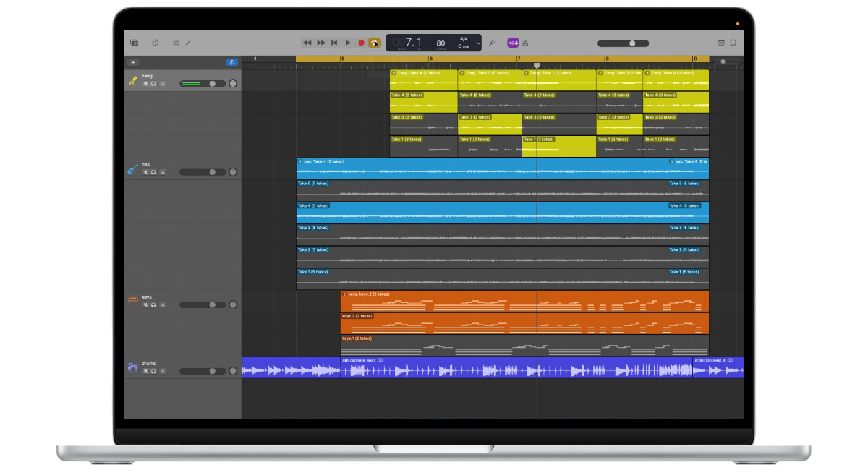Image resolution: width=868 pixels, height=470 pixels.
Task: Edit the tempo value 80
Action: pos(441,43)
